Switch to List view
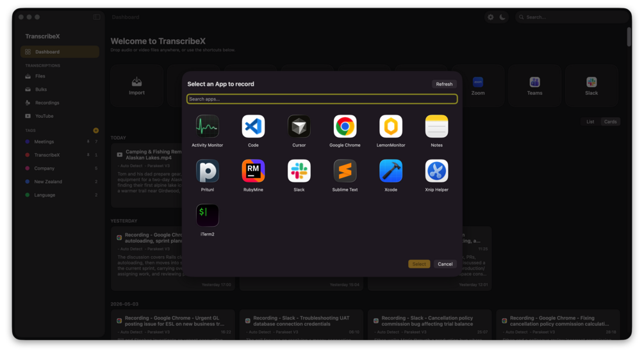 [x=590, y=122]
